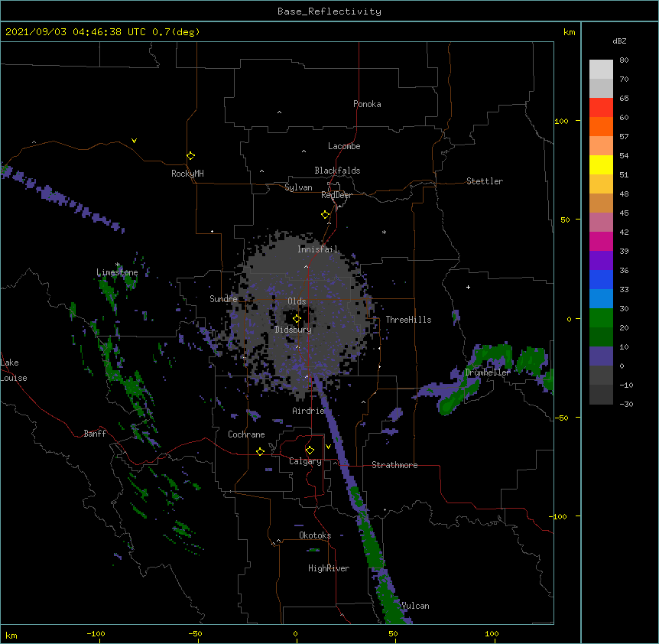Select the bright green 20-30 dBZ legend swatch
Screen dimensions: 659x644
[x=601, y=318]
